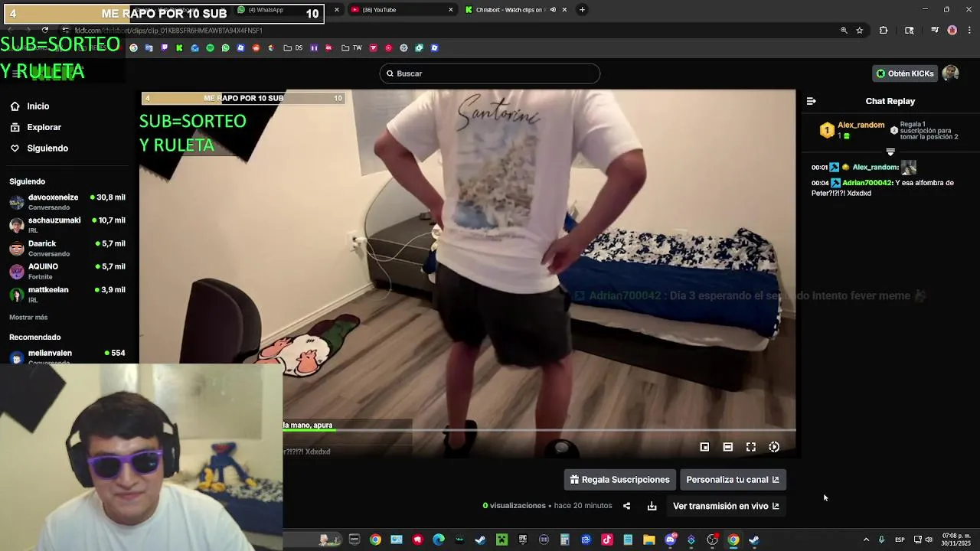
Task: Seek the video using the progress bar
Action: [x=539, y=430]
